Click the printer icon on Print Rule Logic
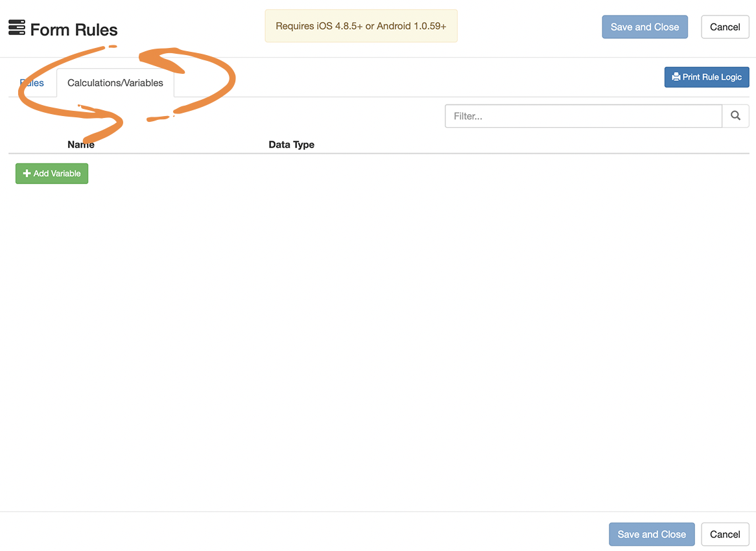 tap(676, 76)
